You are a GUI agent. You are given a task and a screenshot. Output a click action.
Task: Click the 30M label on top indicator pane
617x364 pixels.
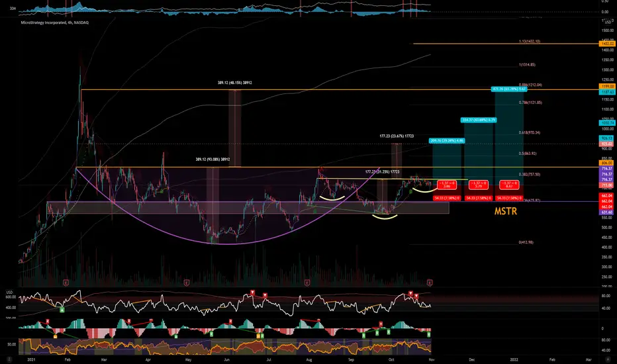[13, 8]
